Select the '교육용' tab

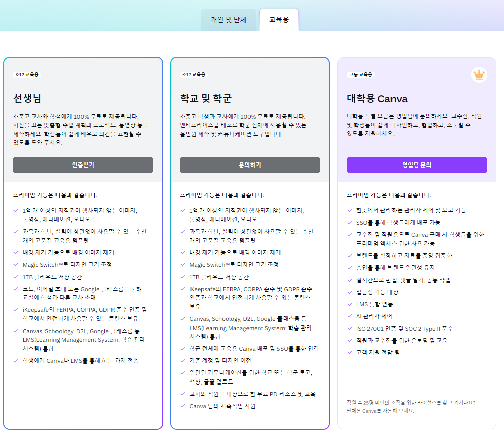pos(279,20)
